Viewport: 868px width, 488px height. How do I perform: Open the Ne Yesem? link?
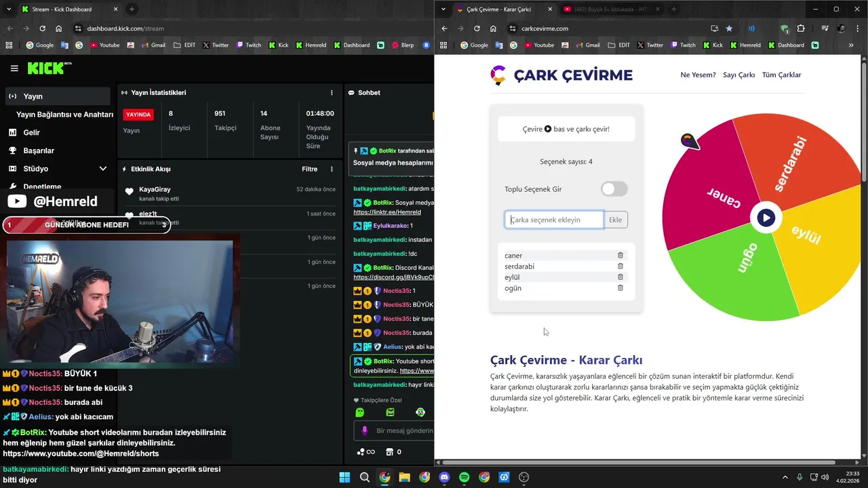698,75
